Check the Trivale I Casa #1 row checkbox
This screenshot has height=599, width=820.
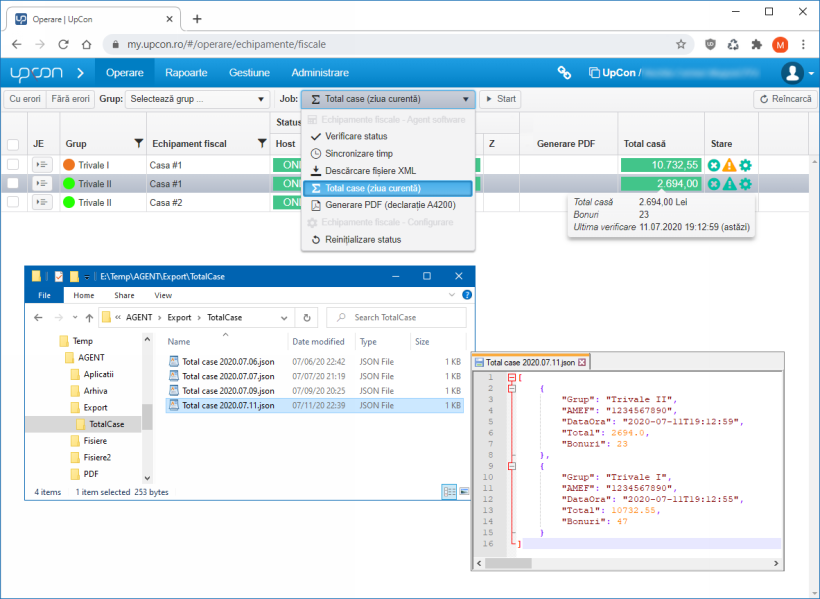coord(13,165)
